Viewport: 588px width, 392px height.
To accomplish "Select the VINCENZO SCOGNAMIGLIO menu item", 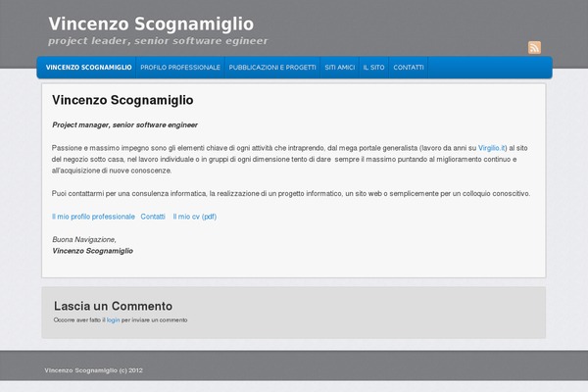I will click(89, 68).
